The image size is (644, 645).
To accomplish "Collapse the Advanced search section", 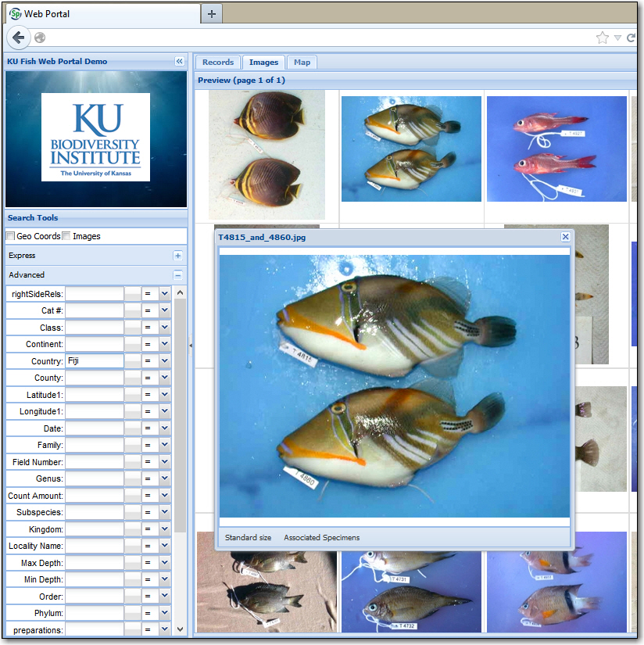I will coord(177,274).
